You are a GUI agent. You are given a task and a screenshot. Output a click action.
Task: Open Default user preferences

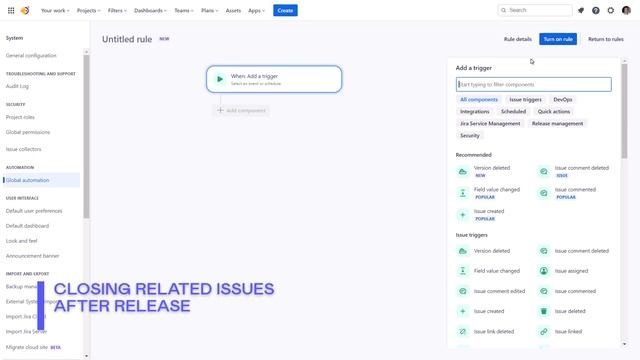click(x=34, y=211)
